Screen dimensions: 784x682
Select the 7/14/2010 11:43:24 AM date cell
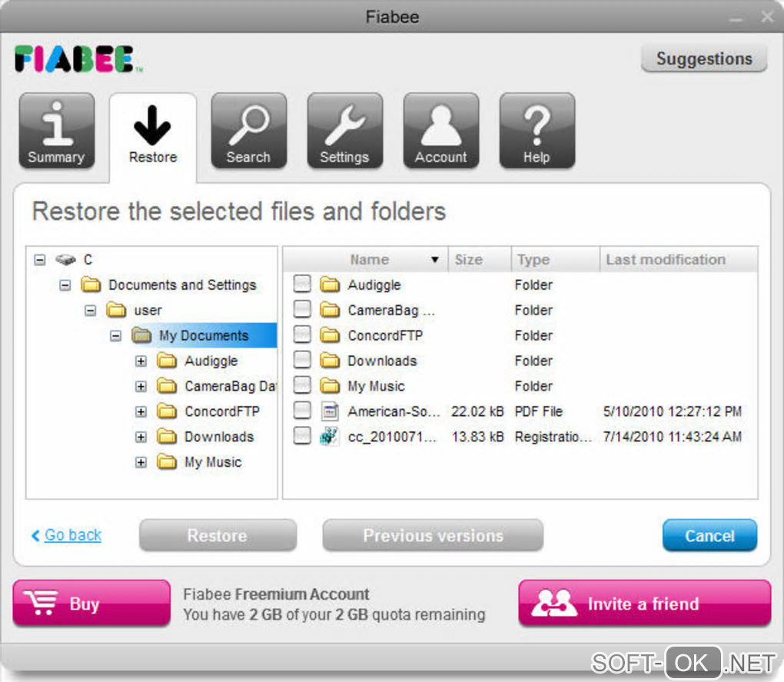pyautogui.click(x=673, y=437)
